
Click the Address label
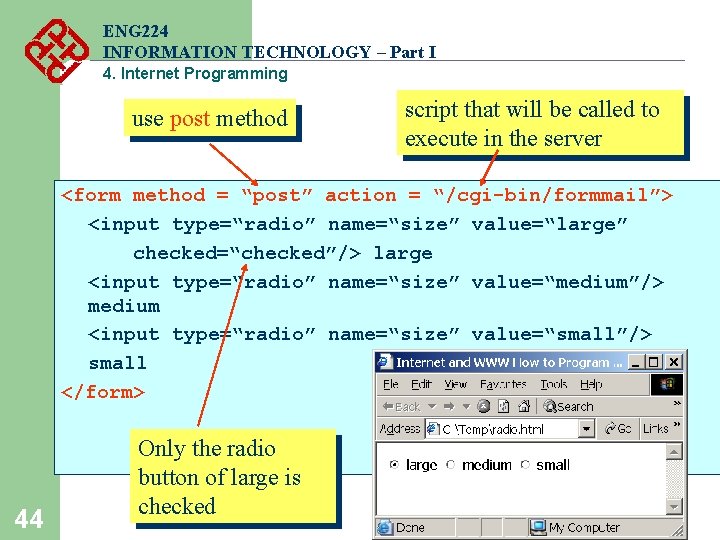tap(399, 429)
